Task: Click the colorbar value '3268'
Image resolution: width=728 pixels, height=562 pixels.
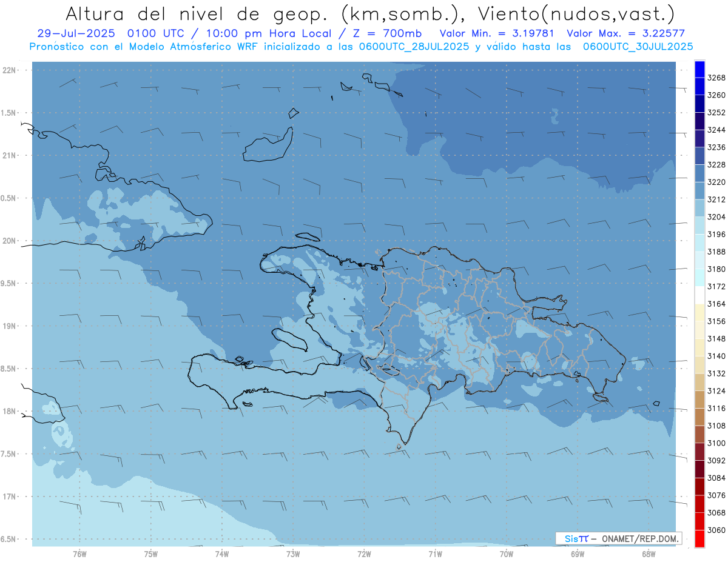Action: (716, 78)
